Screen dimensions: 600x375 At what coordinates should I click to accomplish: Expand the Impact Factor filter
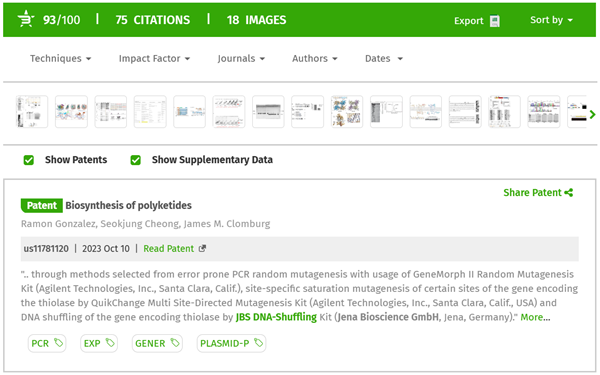(x=154, y=59)
